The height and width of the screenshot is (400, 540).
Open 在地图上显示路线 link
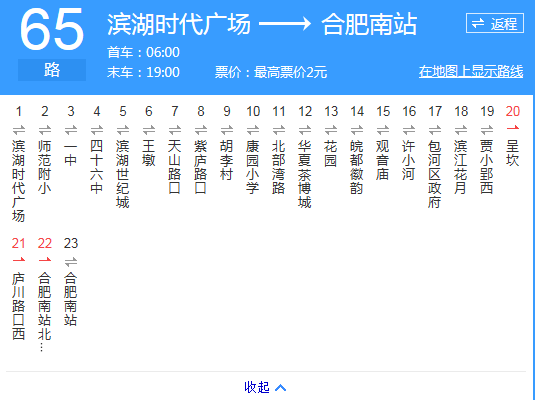point(471,71)
